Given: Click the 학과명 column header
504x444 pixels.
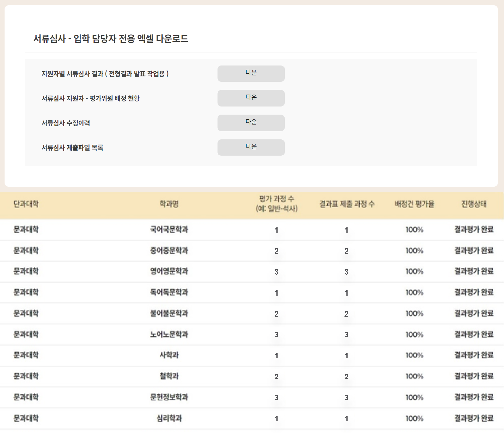Looking at the screenshot, I should coord(169,204).
